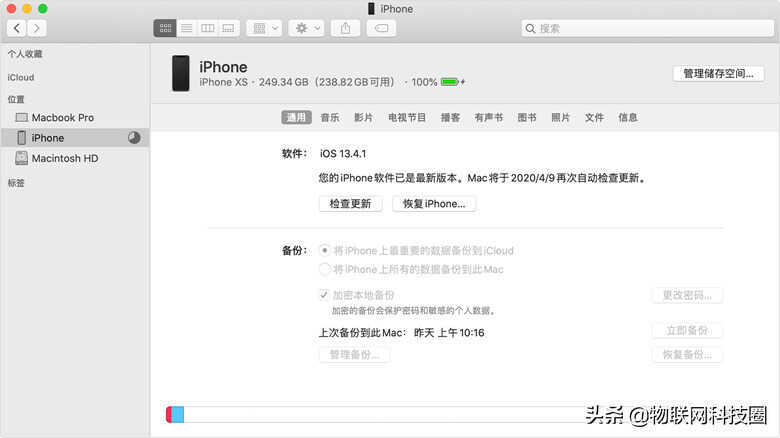This screenshot has height=438, width=780.
Task: Click the sync progress icon beside iPhone
Action: (134, 138)
